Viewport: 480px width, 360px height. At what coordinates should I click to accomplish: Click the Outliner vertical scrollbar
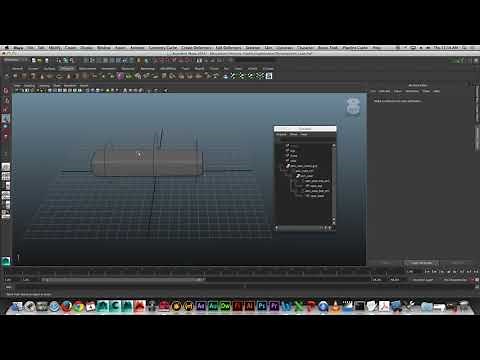click(x=334, y=183)
